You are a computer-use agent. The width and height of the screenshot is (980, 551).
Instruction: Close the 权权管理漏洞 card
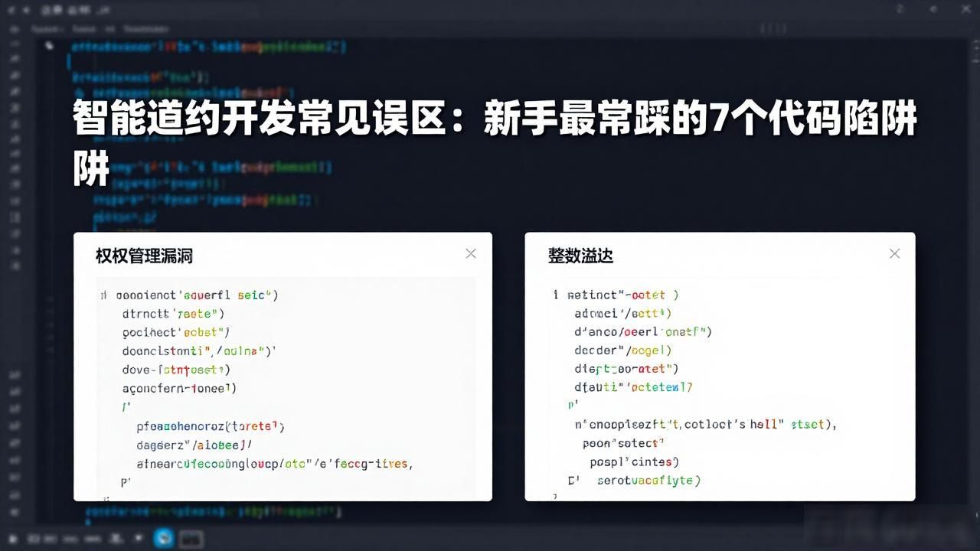(x=471, y=253)
